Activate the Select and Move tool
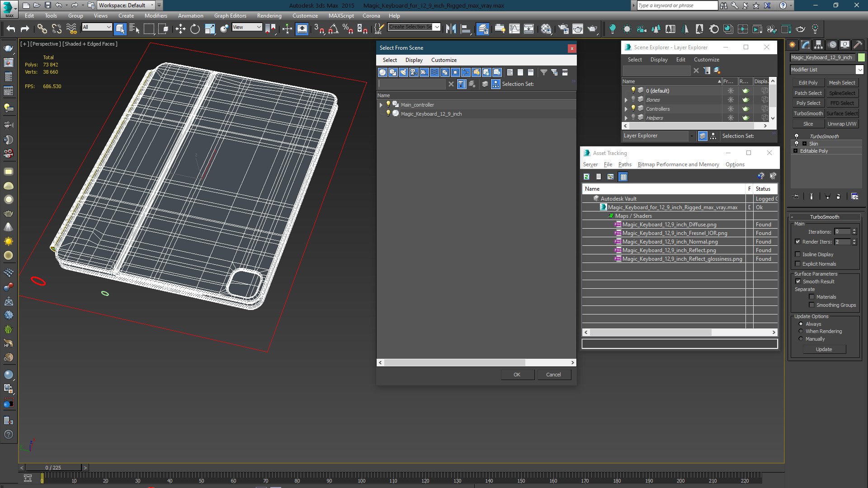Viewport: 868px width, 488px height. click(x=180, y=29)
